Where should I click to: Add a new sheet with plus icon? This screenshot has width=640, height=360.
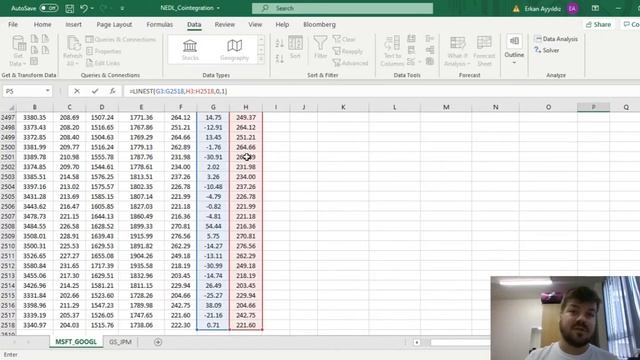(158, 342)
